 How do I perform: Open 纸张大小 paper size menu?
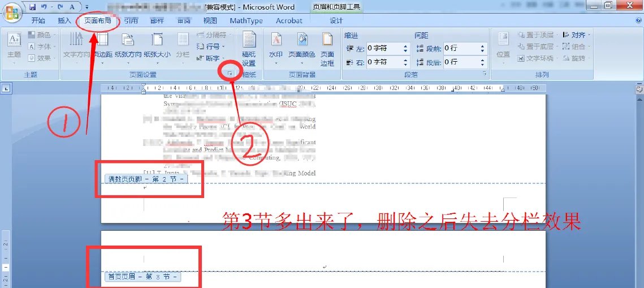(157, 48)
